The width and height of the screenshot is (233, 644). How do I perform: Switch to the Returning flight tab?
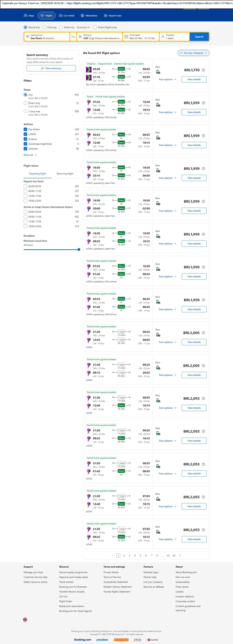[65, 174]
